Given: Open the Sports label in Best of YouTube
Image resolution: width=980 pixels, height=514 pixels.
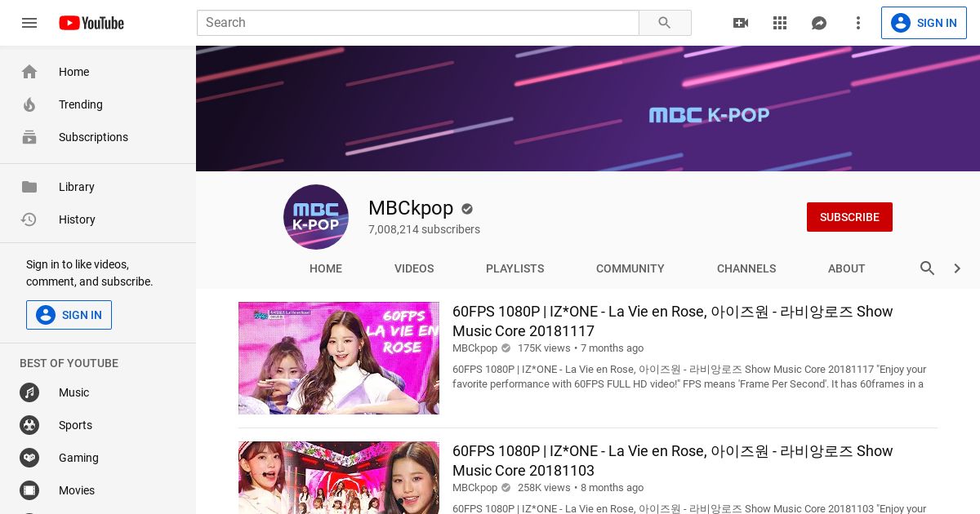Looking at the screenshot, I should (75, 425).
